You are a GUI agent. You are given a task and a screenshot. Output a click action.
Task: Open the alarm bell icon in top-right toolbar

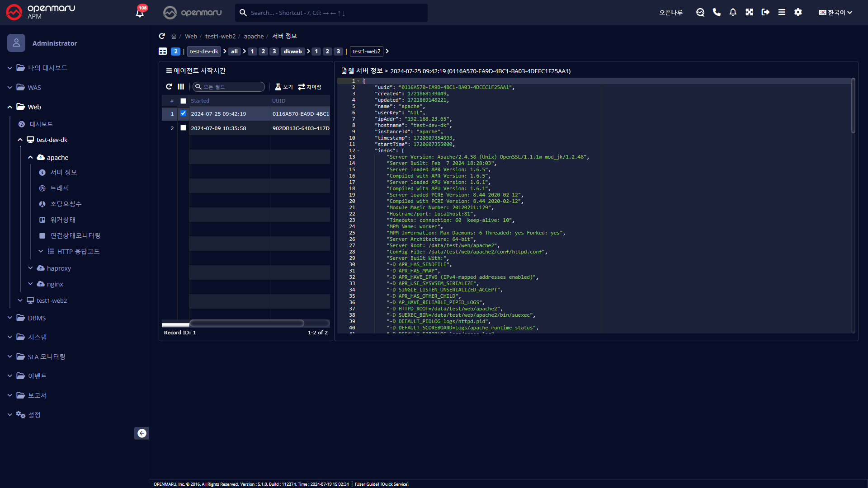tap(733, 12)
